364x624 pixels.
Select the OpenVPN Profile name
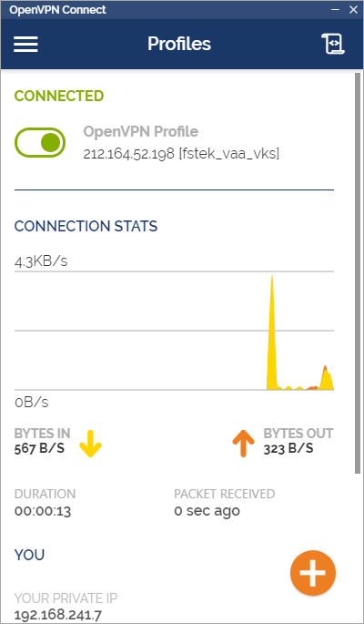(141, 131)
